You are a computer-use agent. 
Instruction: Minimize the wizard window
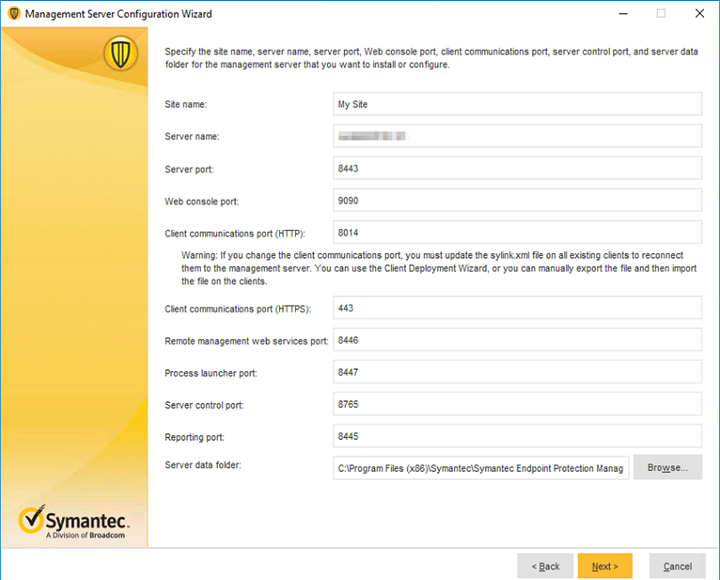[623, 14]
